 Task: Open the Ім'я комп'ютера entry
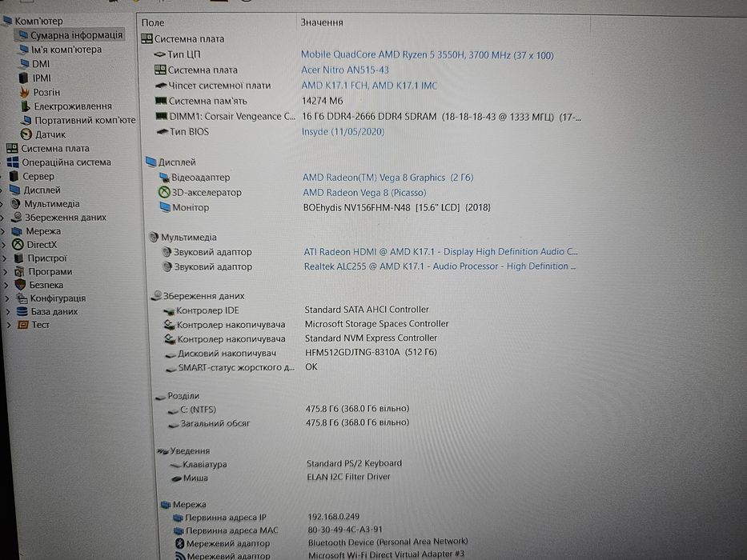coord(66,50)
